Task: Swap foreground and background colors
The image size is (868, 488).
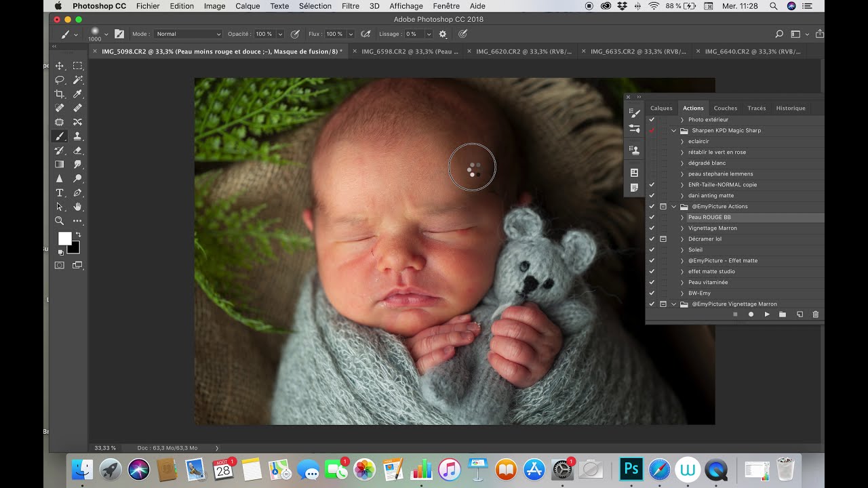Action: click(77, 235)
